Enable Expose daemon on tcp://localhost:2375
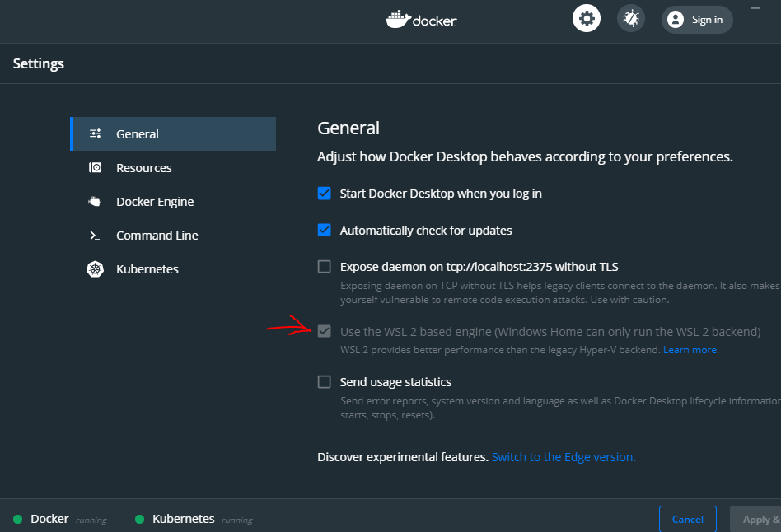Viewport: 781px width, 532px height. tap(325, 266)
